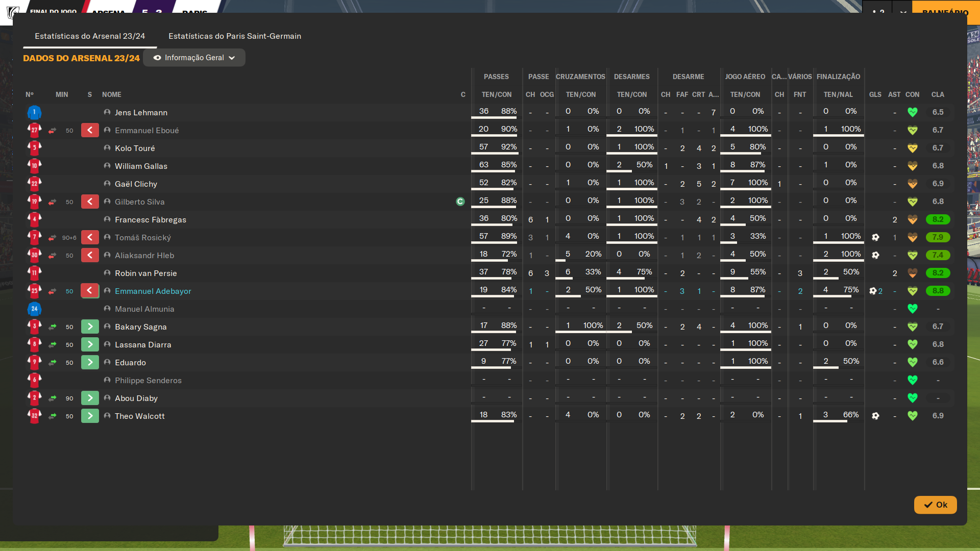
Task: Switch to Estatísticas do Paris Saint-Germain tab
Action: (235, 36)
